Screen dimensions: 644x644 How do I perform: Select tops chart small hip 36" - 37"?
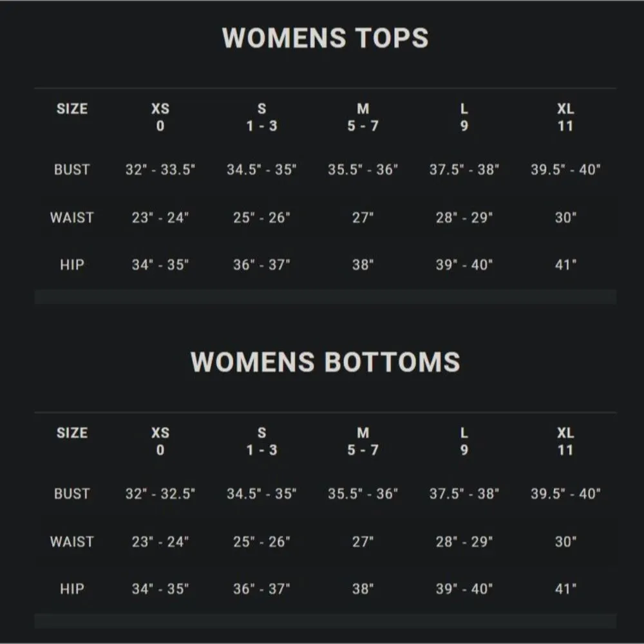261,265
